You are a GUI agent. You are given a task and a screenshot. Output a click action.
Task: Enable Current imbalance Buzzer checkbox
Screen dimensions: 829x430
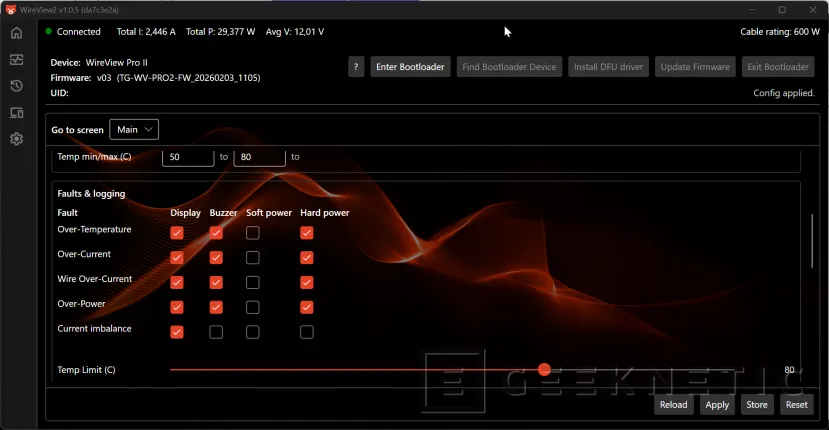click(216, 332)
